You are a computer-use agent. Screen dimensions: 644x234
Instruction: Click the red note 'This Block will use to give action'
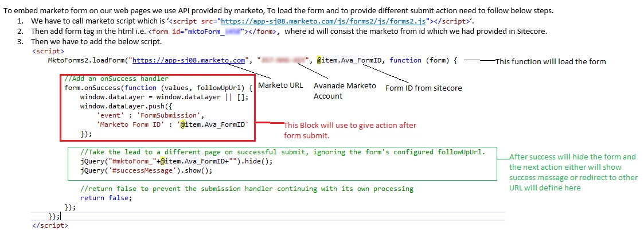point(350,130)
